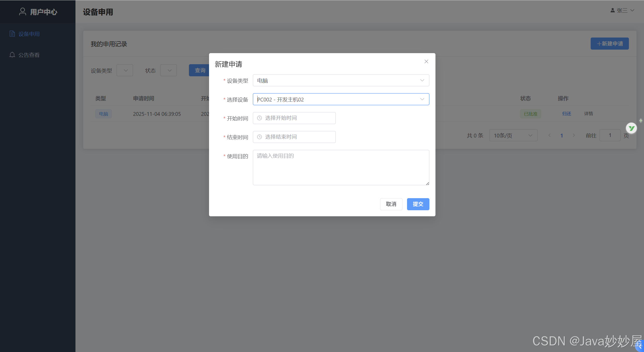
Task: Click the 2025-11-04 06:39:05 cell
Action: [157, 114]
